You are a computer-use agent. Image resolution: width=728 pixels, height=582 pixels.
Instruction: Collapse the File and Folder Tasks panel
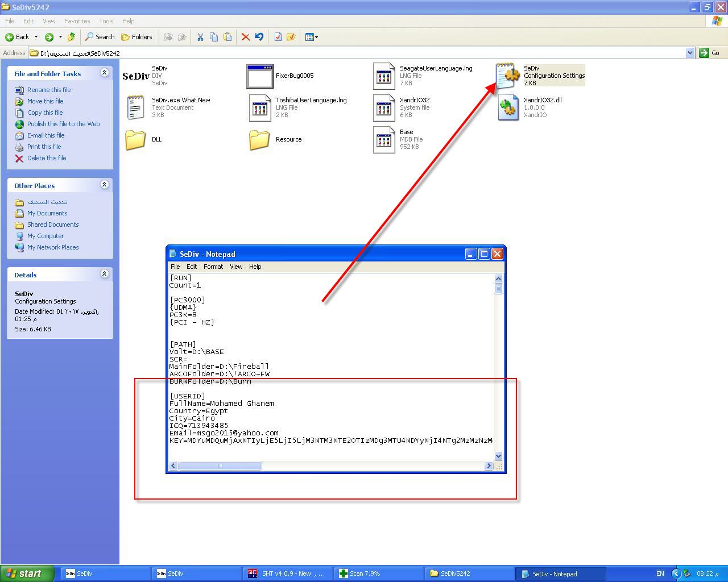[104, 73]
